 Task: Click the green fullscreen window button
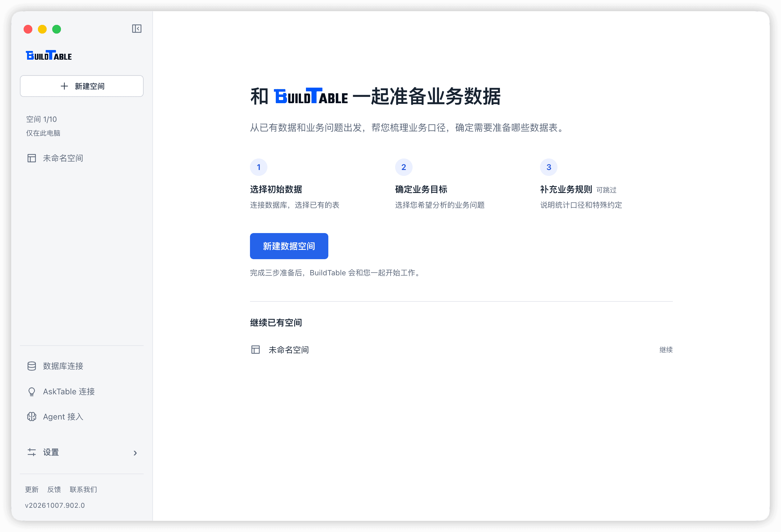coord(57,30)
